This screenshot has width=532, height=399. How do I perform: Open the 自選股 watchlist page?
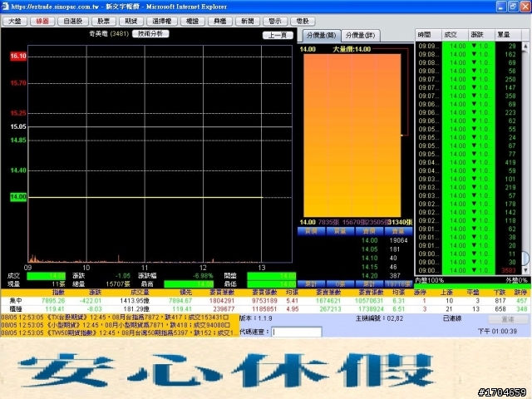coord(73,21)
